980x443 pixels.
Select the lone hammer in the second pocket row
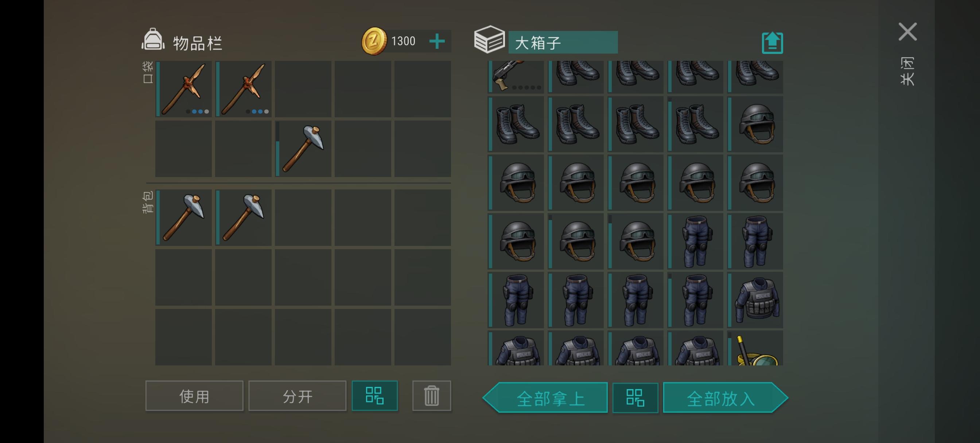[x=303, y=149]
